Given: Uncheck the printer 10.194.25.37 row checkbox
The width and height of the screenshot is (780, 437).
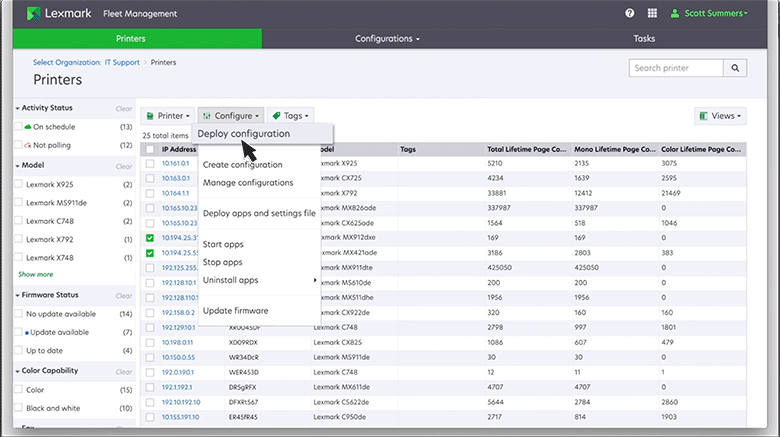Looking at the screenshot, I should (x=150, y=239).
